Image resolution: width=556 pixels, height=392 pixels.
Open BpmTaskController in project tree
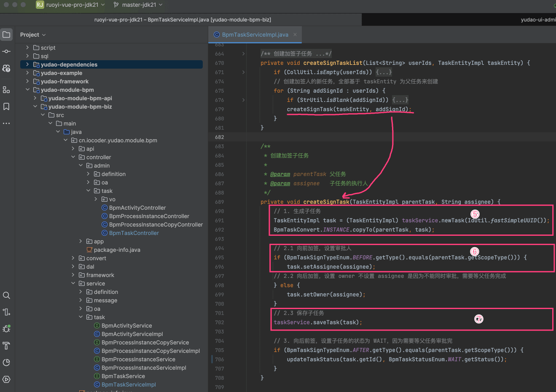click(134, 233)
